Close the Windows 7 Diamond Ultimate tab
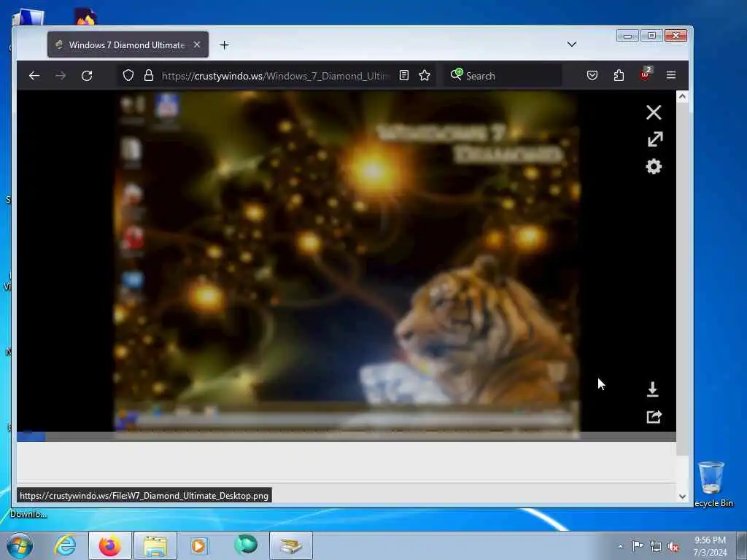The image size is (747, 560). coord(197,44)
